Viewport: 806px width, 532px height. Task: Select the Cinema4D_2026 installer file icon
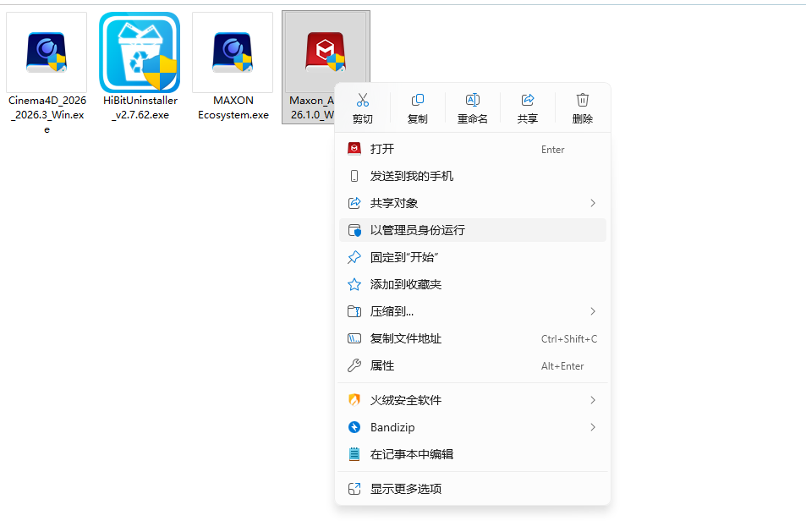tap(47, 52)
